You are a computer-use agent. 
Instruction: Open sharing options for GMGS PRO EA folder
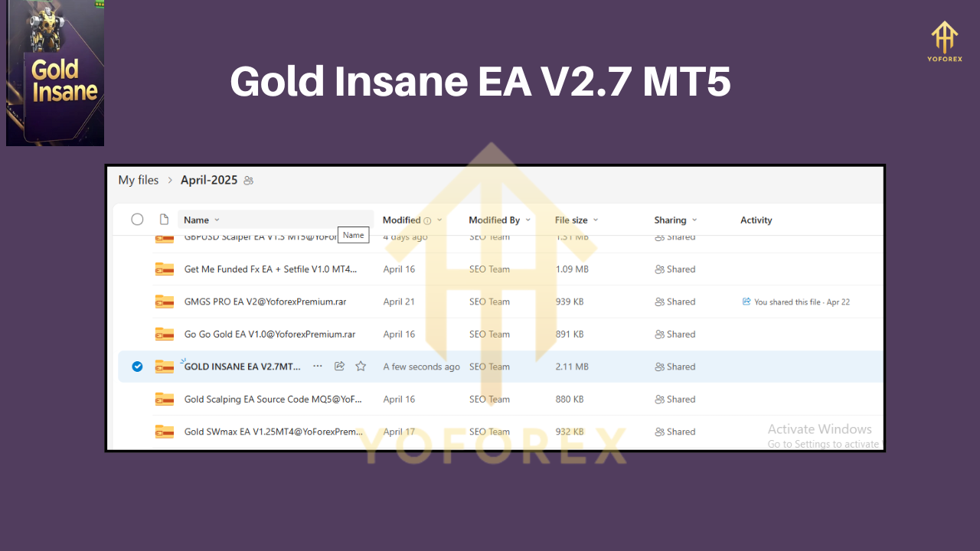coord(675,301)
